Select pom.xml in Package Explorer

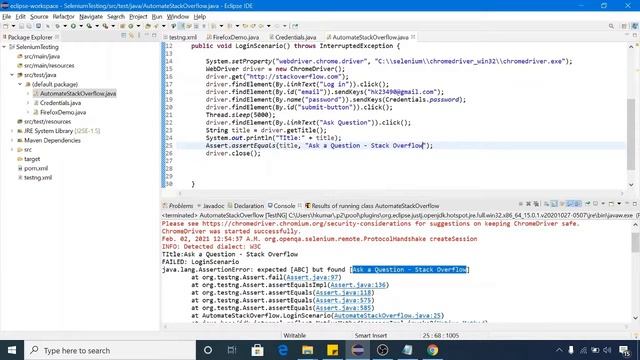pos(36,168)
